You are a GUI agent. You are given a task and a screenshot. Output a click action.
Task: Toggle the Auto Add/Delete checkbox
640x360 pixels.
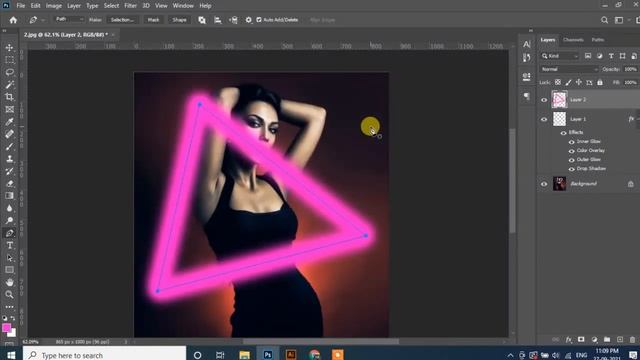click(259, 20)
